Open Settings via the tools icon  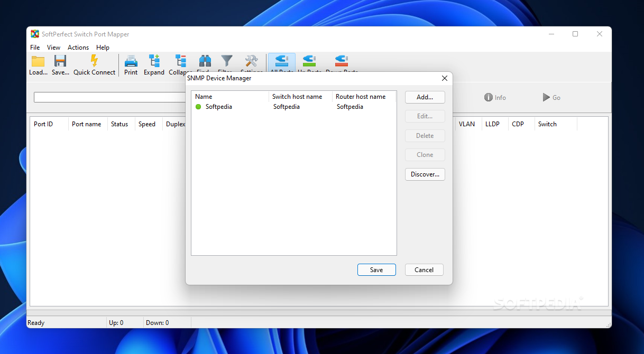pyautogui.click(x=251, y=61)
